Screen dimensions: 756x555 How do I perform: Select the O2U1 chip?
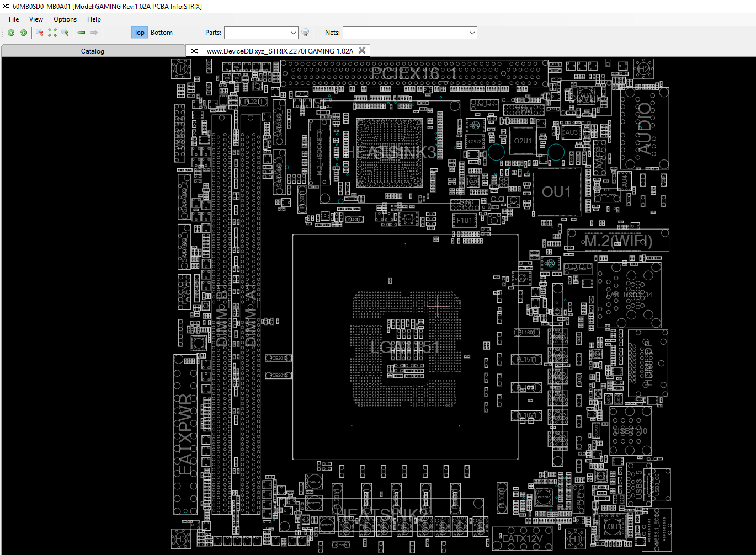pos(523,141)
